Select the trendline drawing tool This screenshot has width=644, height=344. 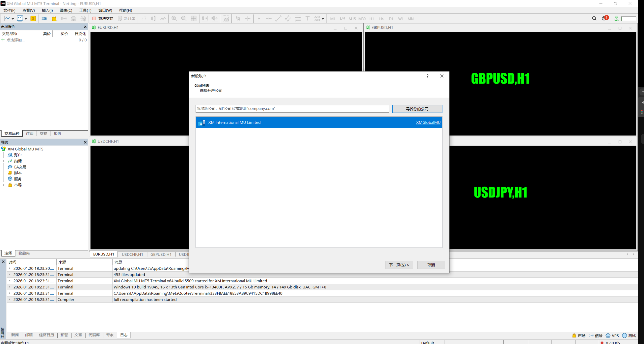[278, 19]
